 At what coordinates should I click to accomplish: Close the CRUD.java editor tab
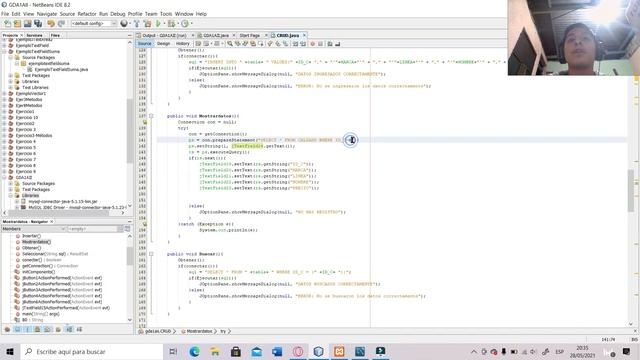[304, 36]
